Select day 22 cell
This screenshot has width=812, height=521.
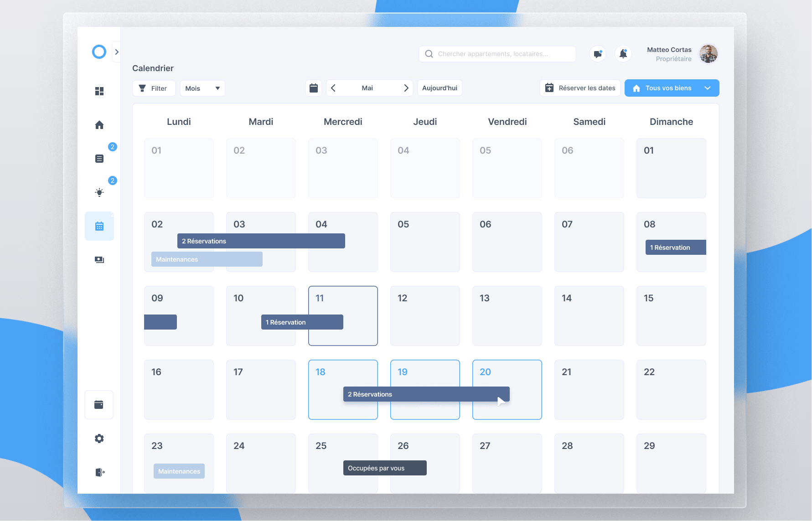[x=671, y=390]
